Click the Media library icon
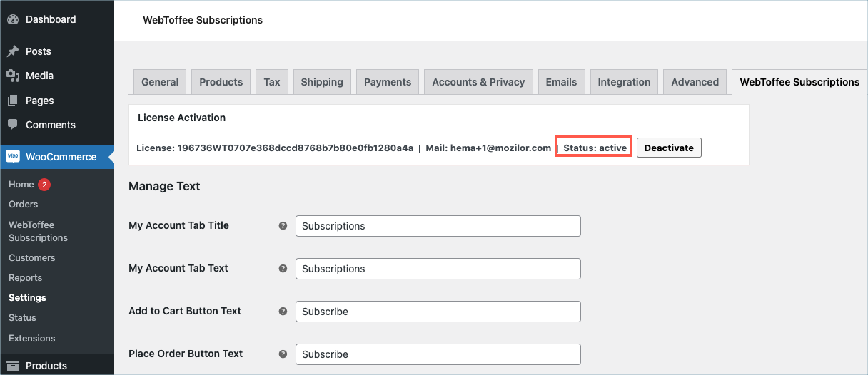Image resolution: width=868 pixels, height=375 pixels. [x=13, y=76]
